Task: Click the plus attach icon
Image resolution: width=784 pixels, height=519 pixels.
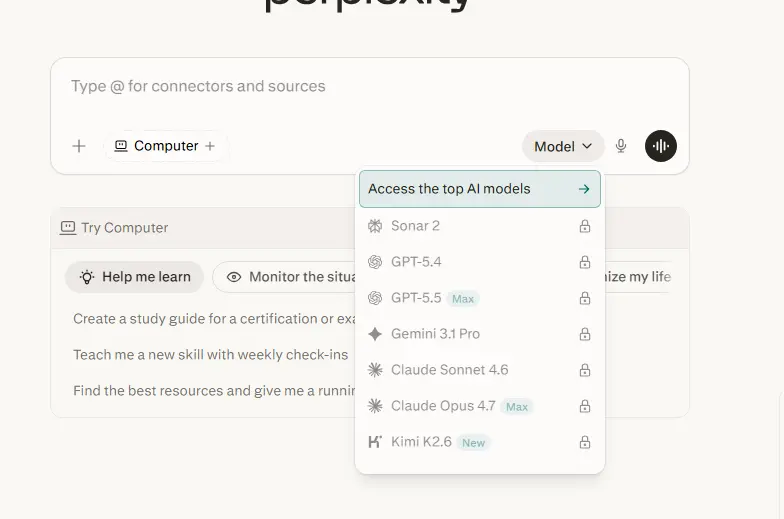Action: pos(78,146)
